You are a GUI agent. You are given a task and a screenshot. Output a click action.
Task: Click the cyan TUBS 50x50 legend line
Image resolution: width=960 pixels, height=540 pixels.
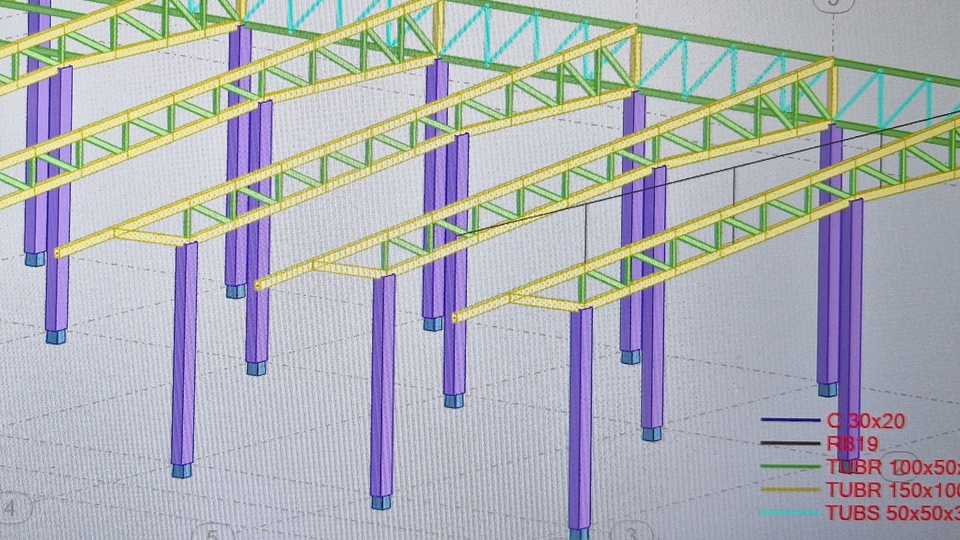click(x=790, y=513)
